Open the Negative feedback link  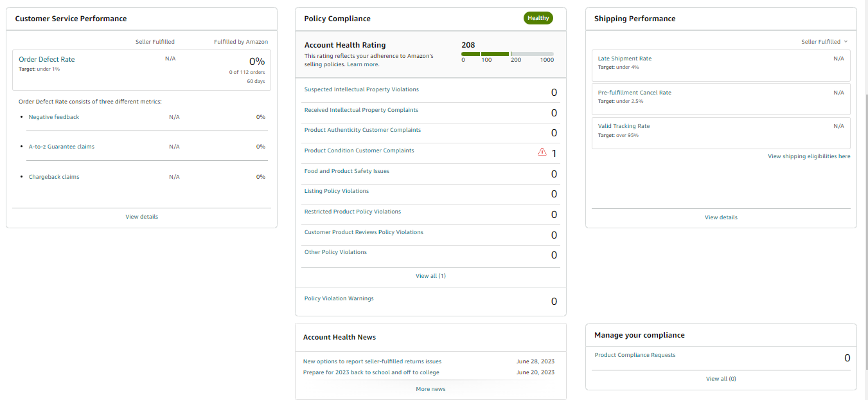[x=54, y=117]
